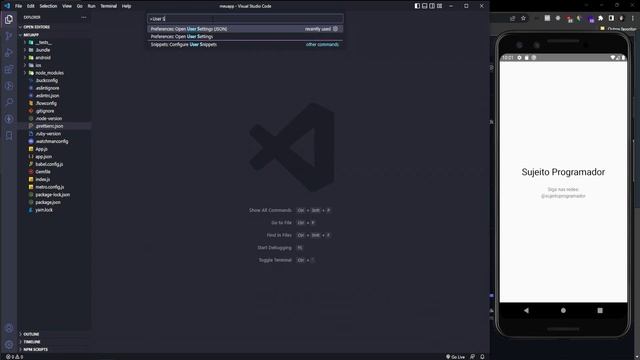Screen dimensions: 640x360
Task: Open the Terminal menu
Action: point(109,6)
